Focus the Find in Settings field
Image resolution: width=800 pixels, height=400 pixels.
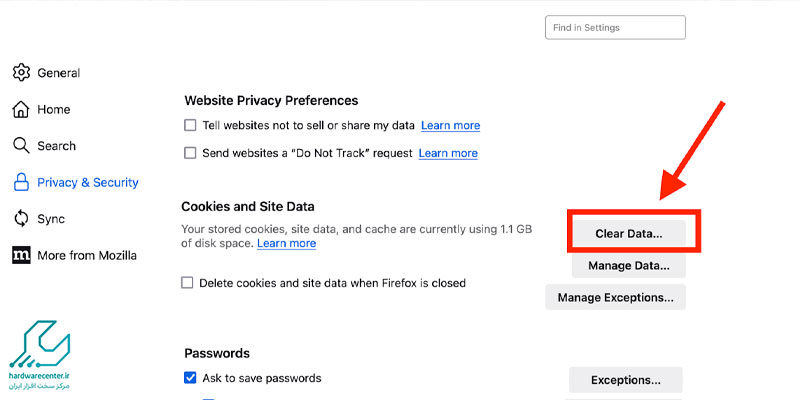coord(615,28)
